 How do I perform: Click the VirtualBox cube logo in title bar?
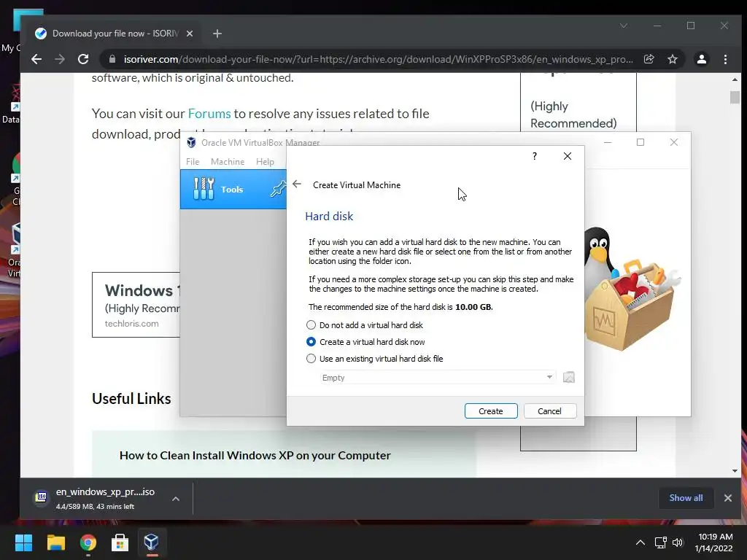192,142
